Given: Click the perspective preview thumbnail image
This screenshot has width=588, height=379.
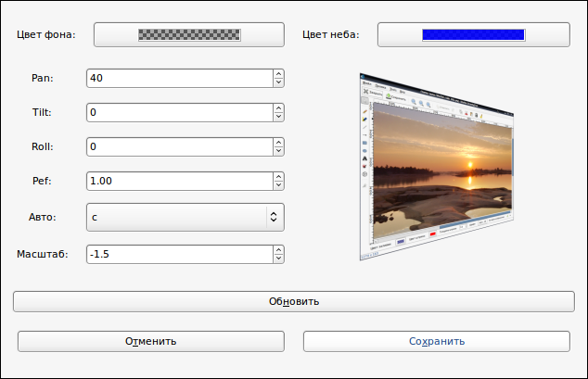Looking at the screenshot, I should pyautogui.click(x=437, y=167).
